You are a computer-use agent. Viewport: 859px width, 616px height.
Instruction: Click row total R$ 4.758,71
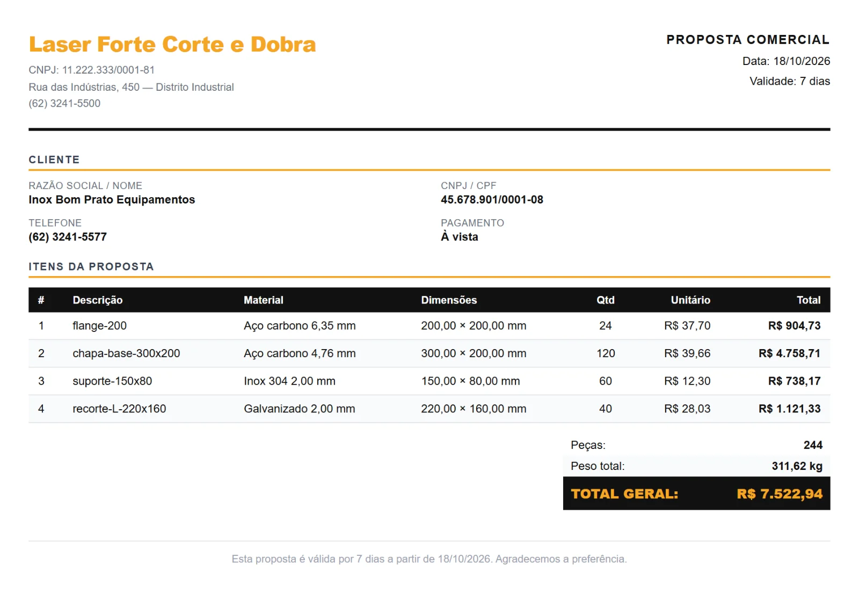(790, 353)
